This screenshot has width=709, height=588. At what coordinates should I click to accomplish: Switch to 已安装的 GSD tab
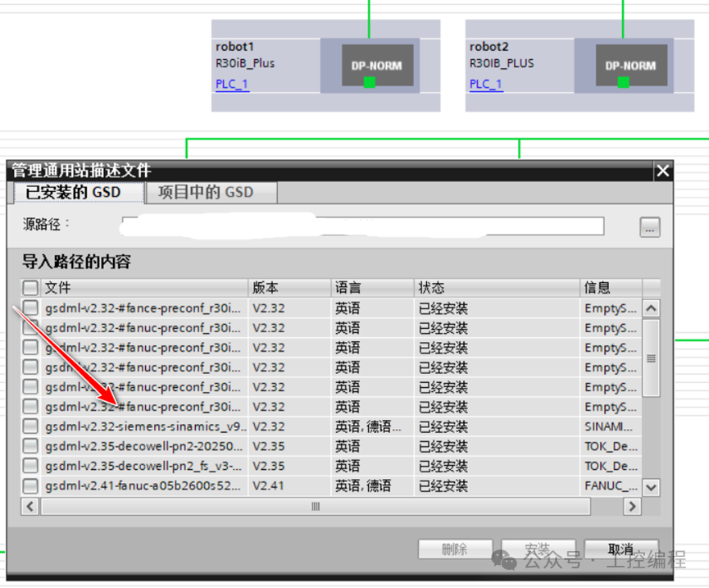(80, 193)
